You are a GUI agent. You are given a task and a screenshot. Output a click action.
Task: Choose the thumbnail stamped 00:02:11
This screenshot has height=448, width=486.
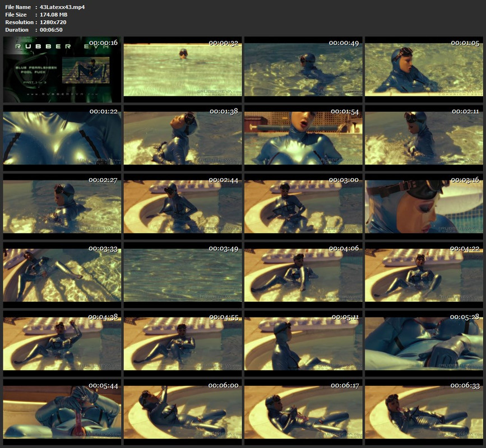pos(424,138)
